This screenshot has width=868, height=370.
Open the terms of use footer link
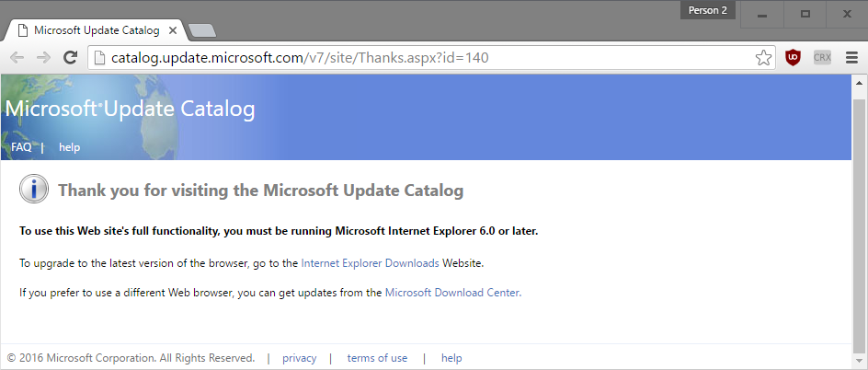[377, 358]
